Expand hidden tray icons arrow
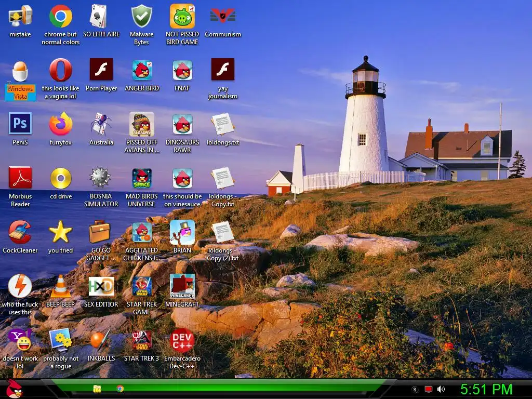The height and width of the screenshot is (399, 532). pos(415,390)
